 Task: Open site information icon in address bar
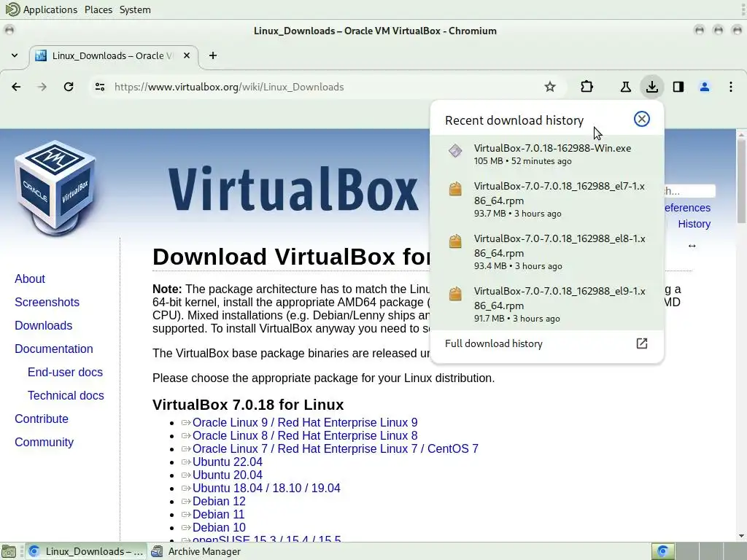tap(100, 87)
